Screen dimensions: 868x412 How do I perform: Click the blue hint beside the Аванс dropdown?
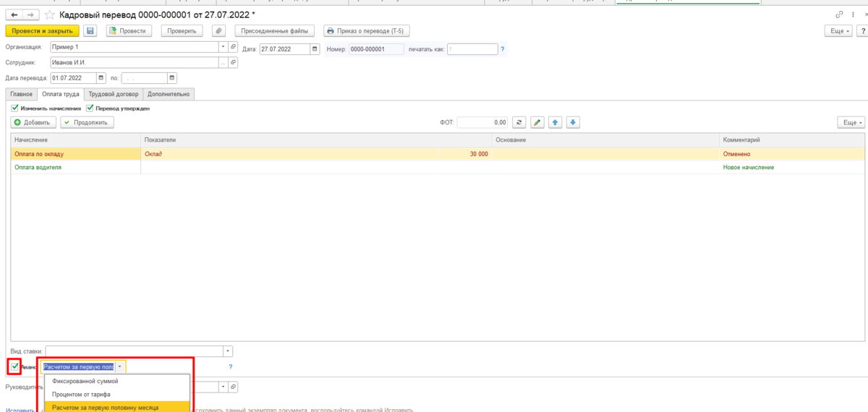230,366
